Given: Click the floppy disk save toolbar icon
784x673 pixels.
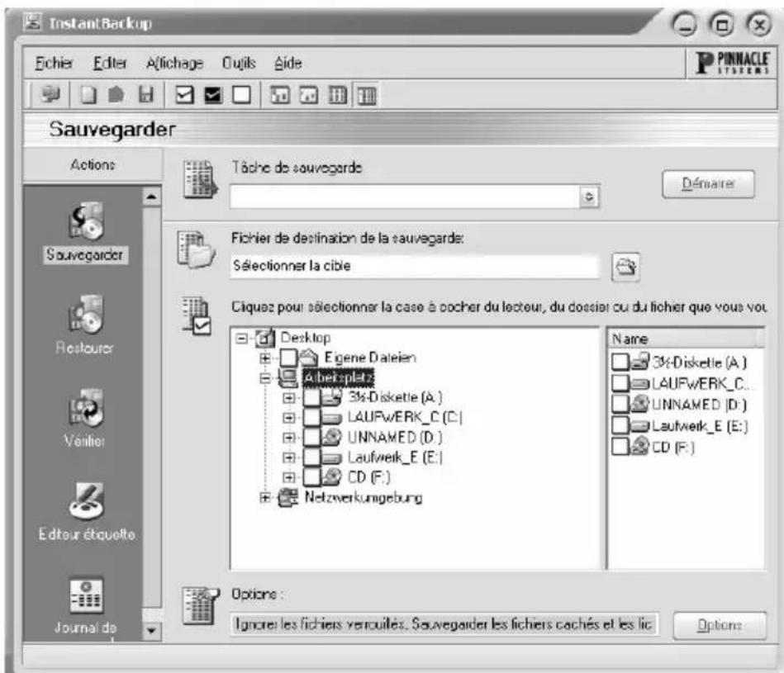Looking at the screenshot, I should (145, 94).
